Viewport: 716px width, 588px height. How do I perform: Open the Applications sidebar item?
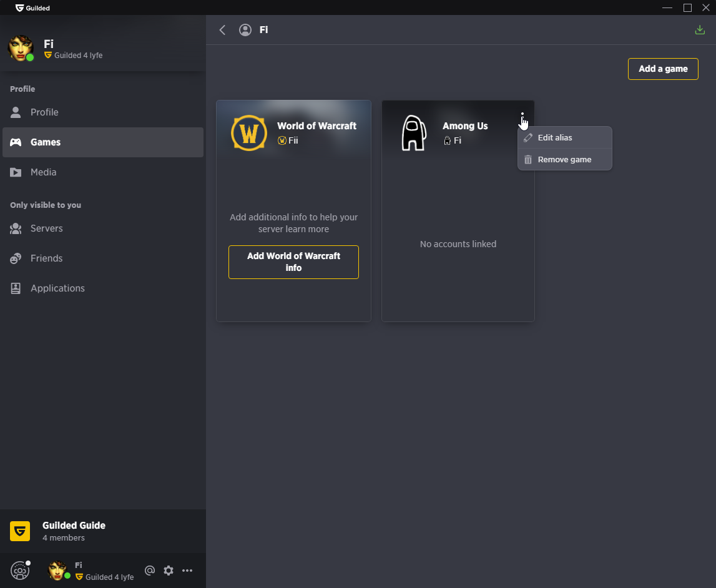(x=103, y=288)
